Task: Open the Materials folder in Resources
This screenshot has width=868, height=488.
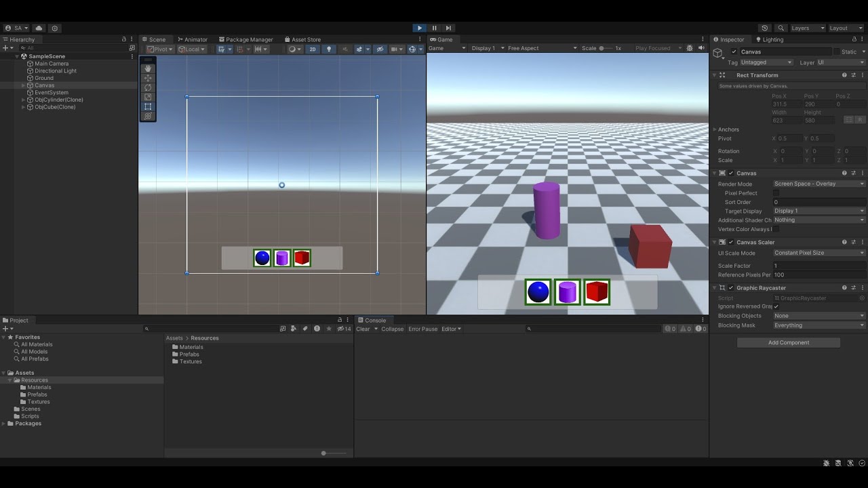Action: [x=188, y=347]
